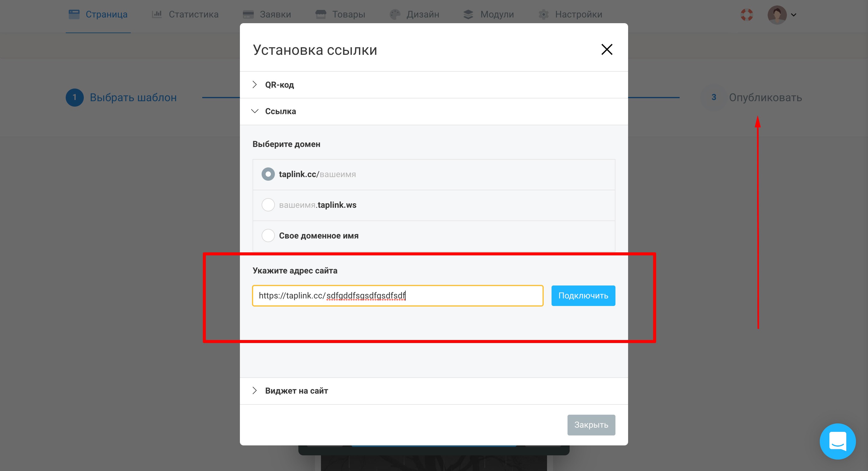Click the Подключить button

[x=583, y=296]
